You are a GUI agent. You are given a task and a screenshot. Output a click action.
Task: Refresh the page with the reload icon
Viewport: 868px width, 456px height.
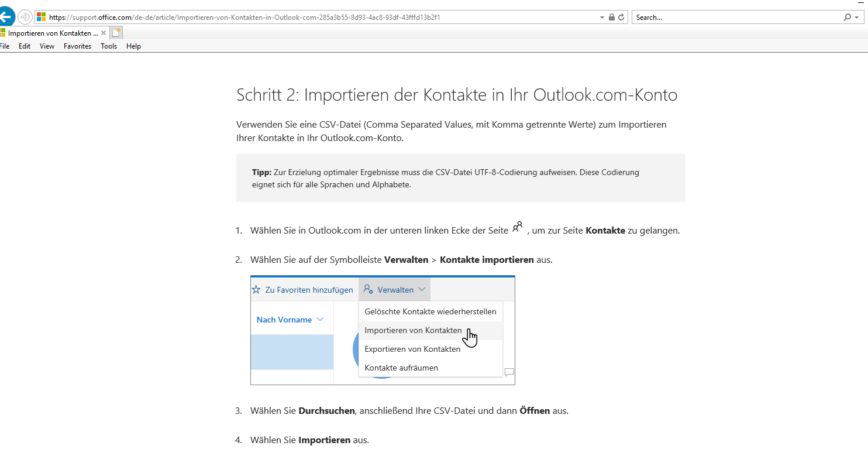click(x=621, y=18)
